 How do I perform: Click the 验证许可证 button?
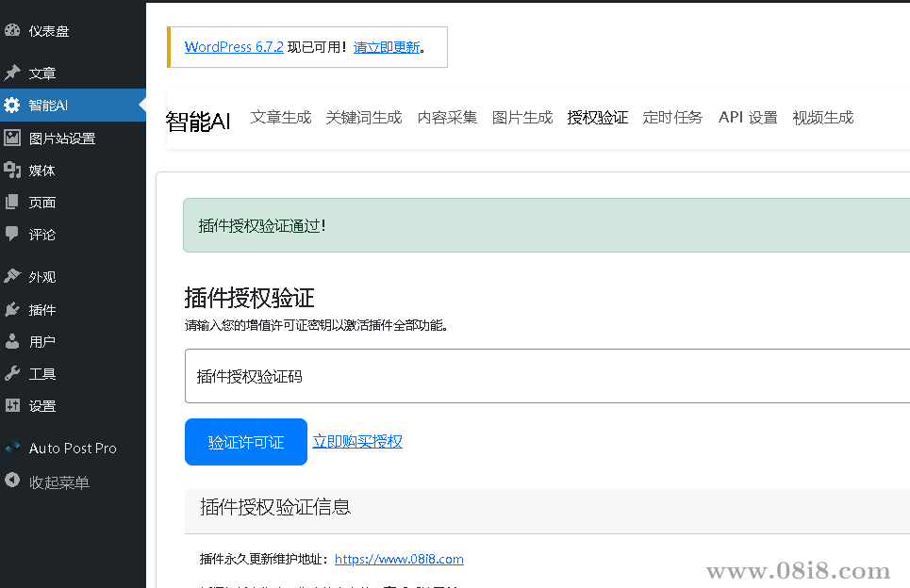click(x=245, y=441)
